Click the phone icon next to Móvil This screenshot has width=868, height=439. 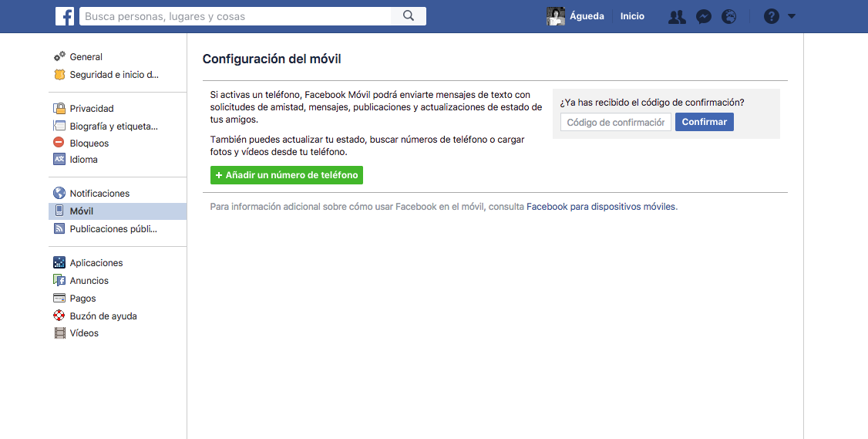click(x=59, y=211)
